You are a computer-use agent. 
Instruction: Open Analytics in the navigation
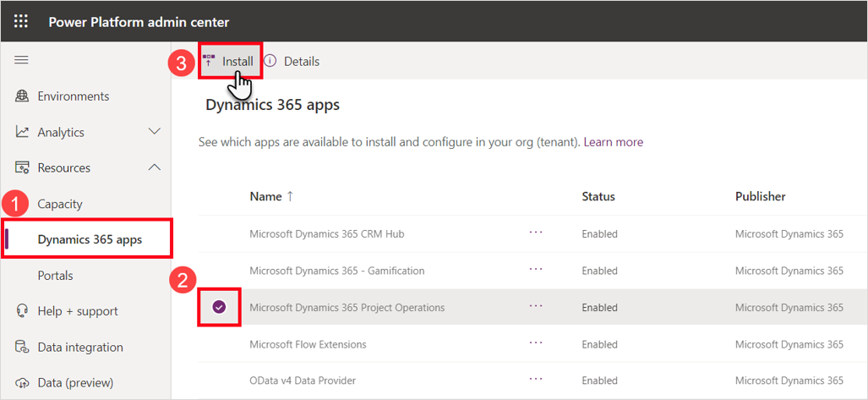[x=61, y=133]
